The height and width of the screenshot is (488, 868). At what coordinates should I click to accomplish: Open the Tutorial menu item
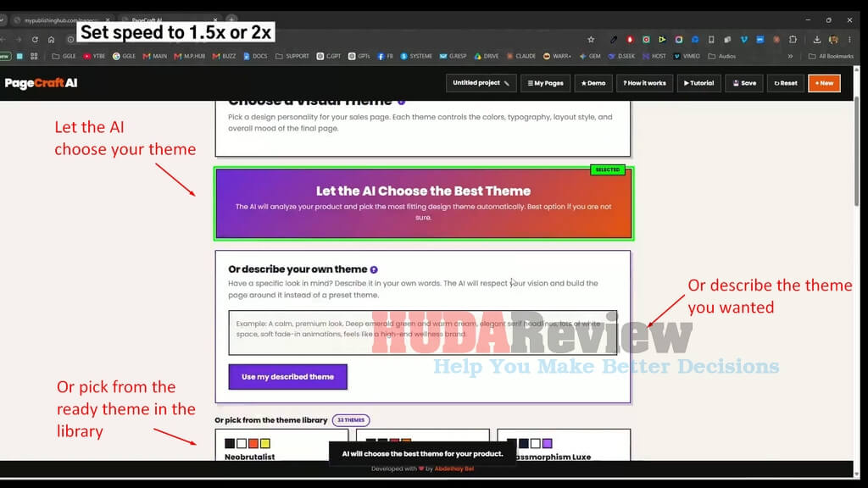[699, 83]
